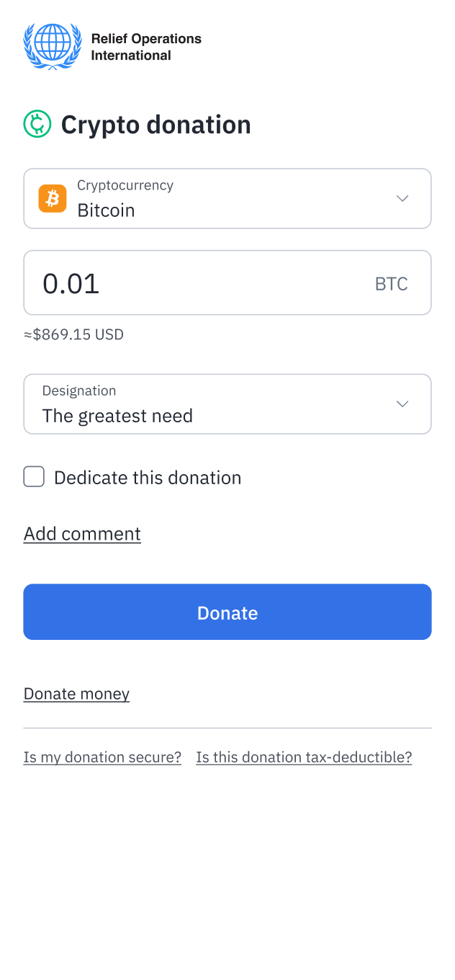The image size is (455, 980).
Task: Toggle the Dedicate this donation option
Action: (x=33, y=476)
